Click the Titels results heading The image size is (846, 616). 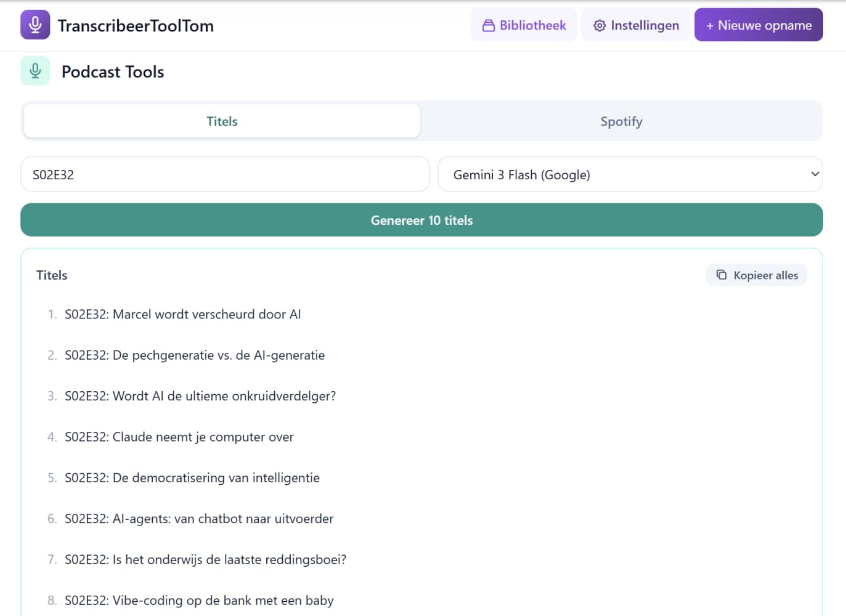(x=52, y=275)
